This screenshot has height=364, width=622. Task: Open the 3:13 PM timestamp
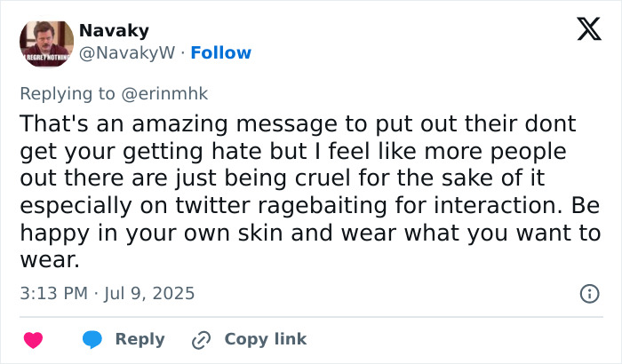point(51,293)
